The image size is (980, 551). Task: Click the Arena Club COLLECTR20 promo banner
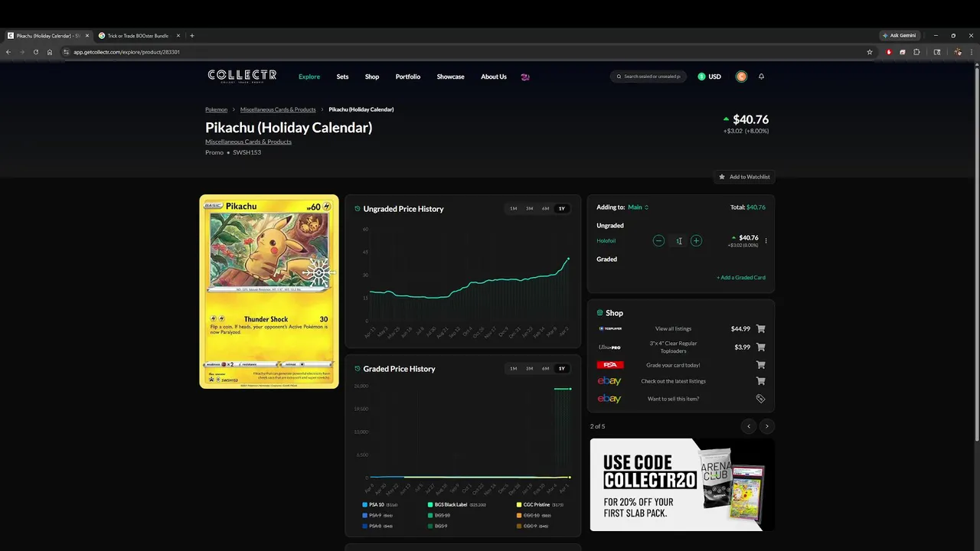click(682, 485)
